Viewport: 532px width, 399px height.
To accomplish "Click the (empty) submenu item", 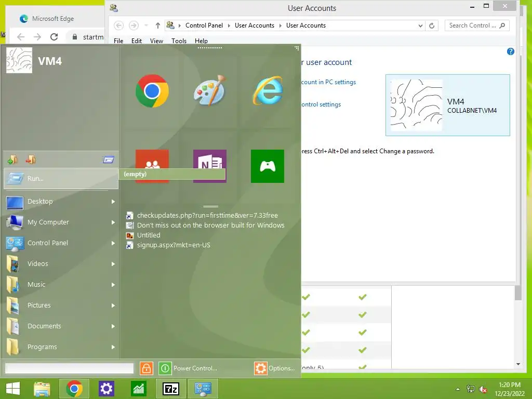I will pyautogui.click(x=172, y=174).
